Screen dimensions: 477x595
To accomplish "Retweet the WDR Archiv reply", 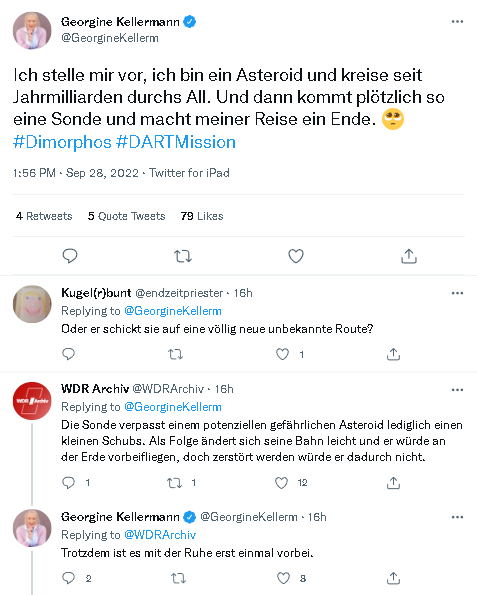I will [x=175, y=483].
